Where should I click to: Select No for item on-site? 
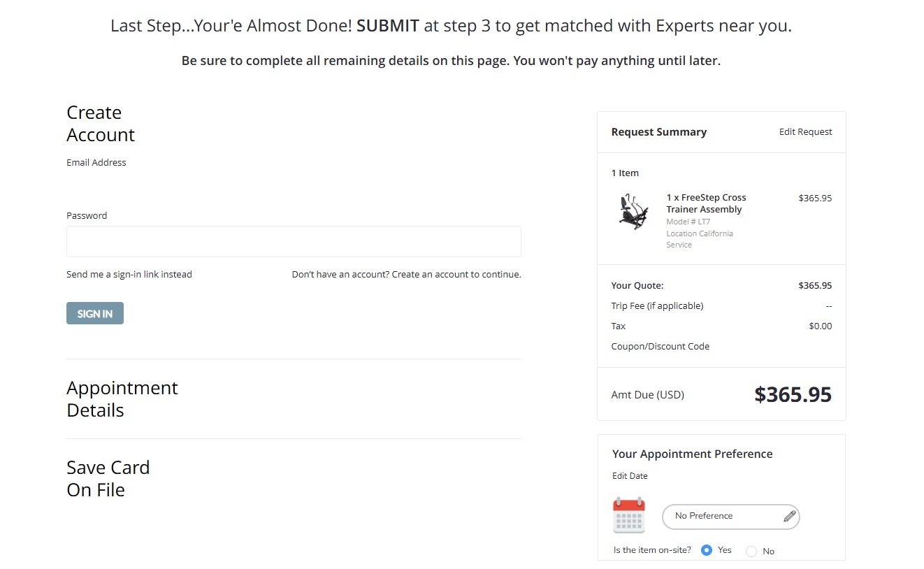[x=751, y=552]
